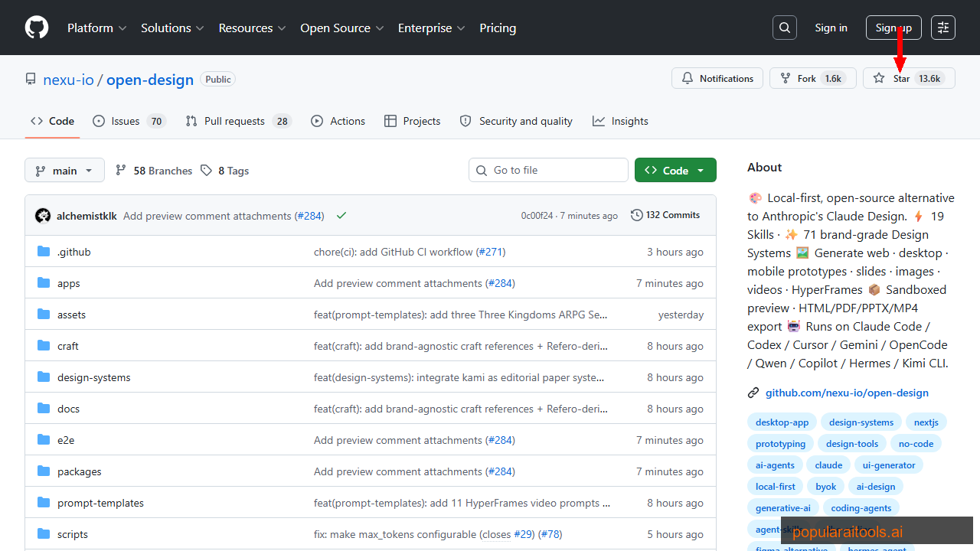Screen dimensions: 980x551
Task: View the 58 Branches list
Action: [x=154, y=171]
